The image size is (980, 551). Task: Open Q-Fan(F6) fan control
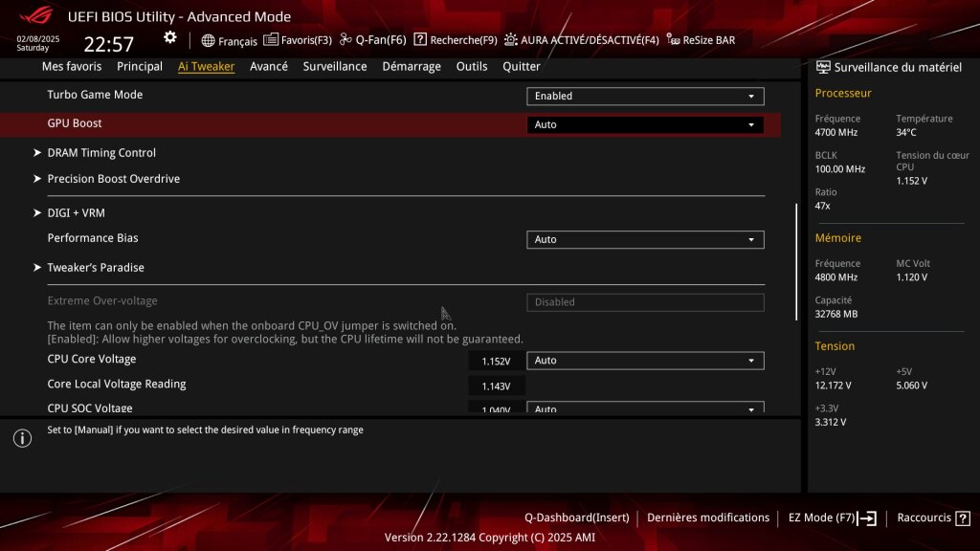pyautogui.click(x=373, y=40)
